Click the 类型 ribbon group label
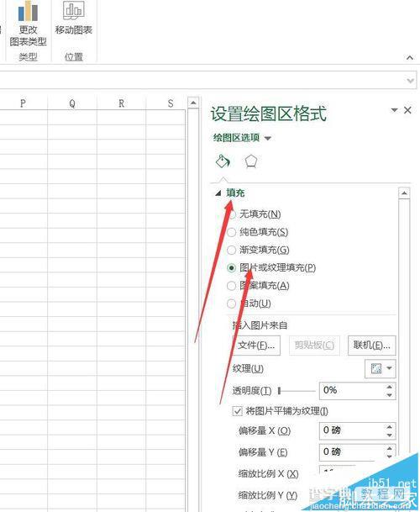The width and height of the screenshot is (420, 512). (28, 57)
